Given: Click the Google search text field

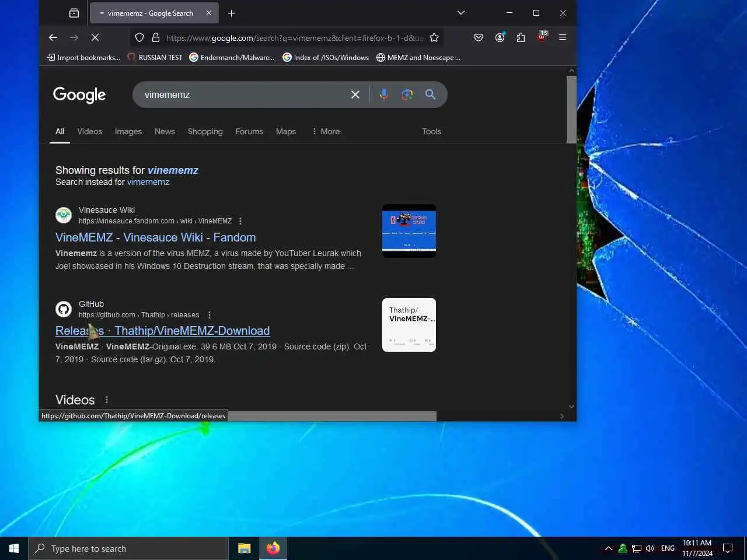Looking at the screenshot, I should (242, 94).
